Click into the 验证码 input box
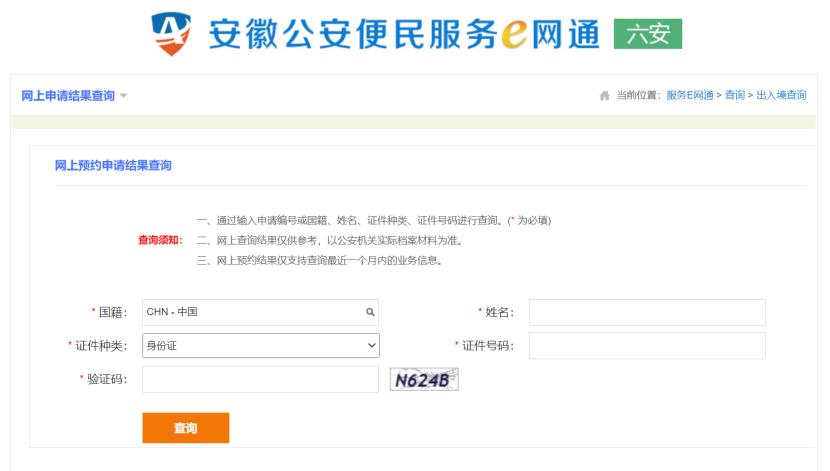The height and width of the screenshot is (471, 830). coord(260,380)
